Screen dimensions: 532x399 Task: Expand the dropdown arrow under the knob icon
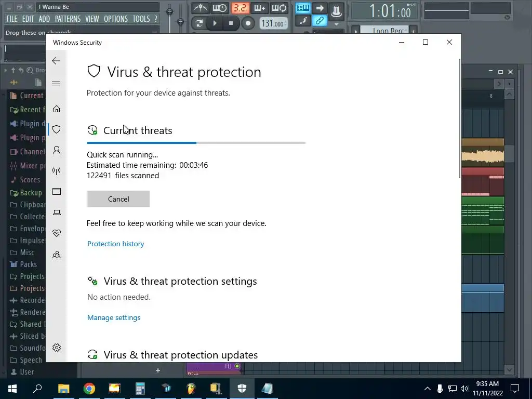click(x=336, y=24)
